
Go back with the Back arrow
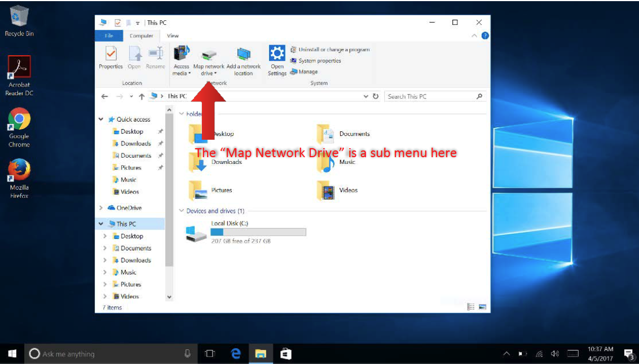pos(105,96)
